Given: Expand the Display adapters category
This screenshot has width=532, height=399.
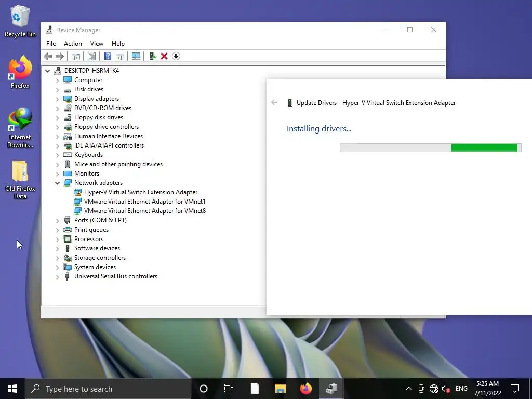Looking at the screenshot, I should click(x=57, y=99).
